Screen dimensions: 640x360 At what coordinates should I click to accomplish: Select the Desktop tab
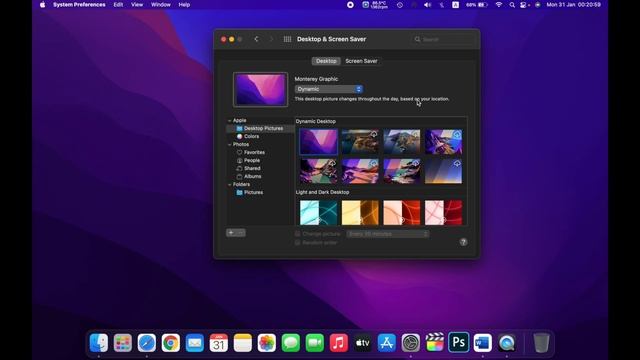[326, 61]
